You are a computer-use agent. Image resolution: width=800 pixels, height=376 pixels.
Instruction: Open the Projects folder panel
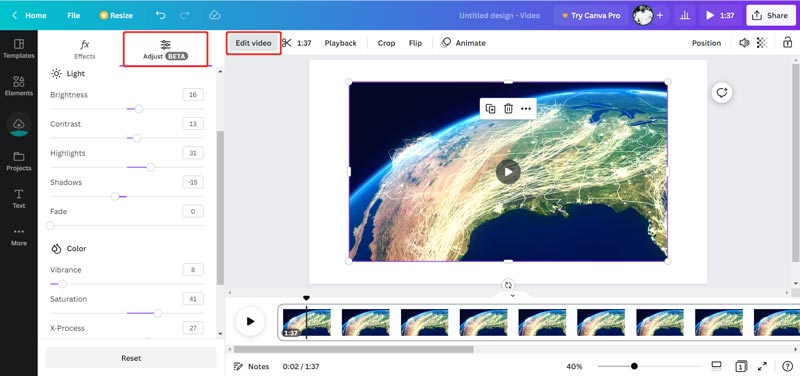click(x=19, y=161)
